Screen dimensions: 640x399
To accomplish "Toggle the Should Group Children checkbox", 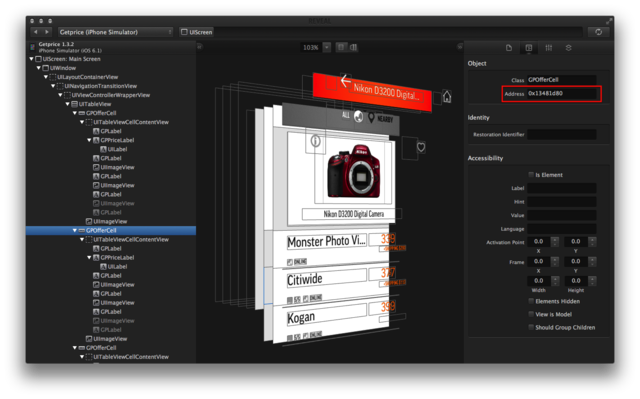I will (531, 327).
